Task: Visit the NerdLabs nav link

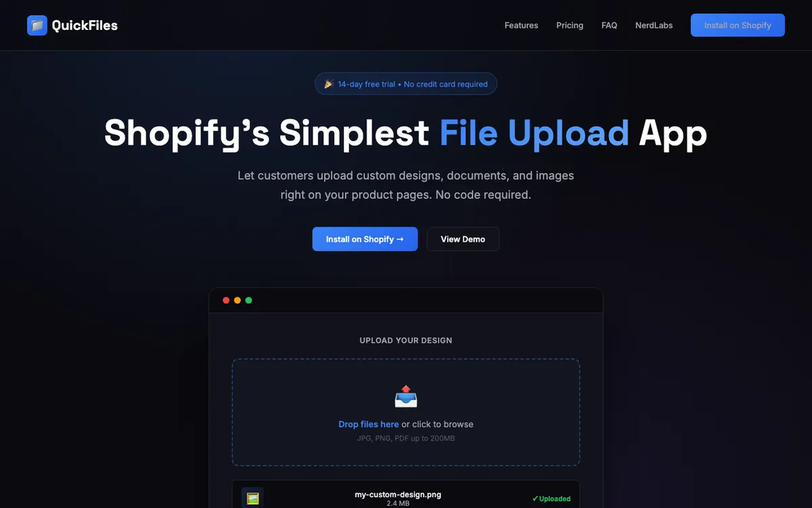Action: pyautogui.click(x=654, y=25)
